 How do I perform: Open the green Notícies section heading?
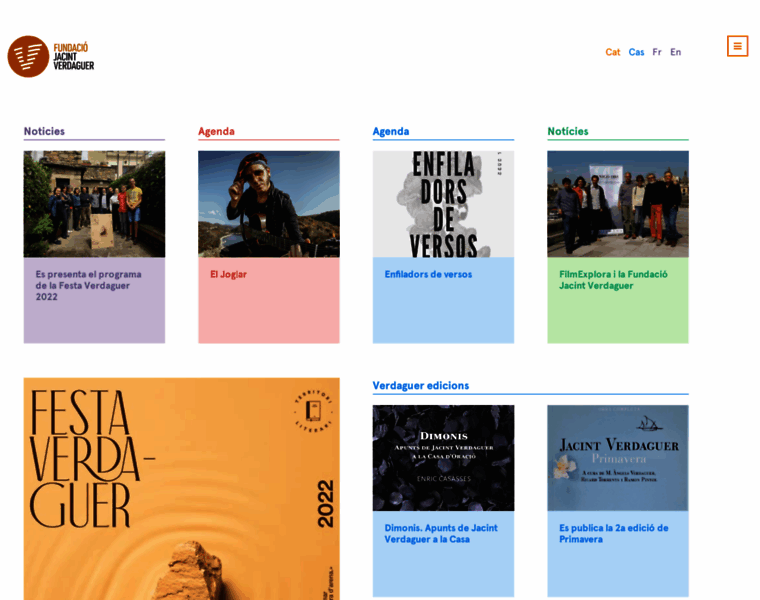tap(568, 131)
